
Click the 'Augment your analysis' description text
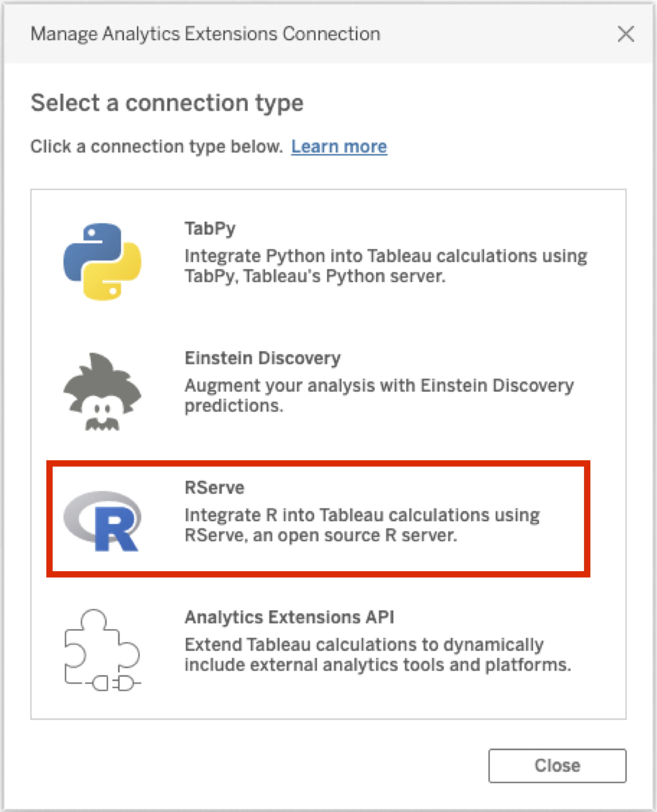coord(379,396)
